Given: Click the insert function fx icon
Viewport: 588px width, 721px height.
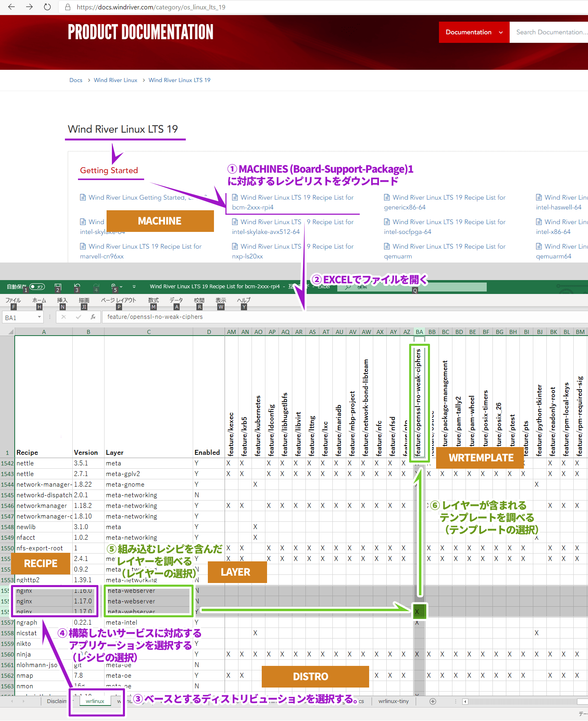Looking at the screenshot, I should click(x=93, y=317).
